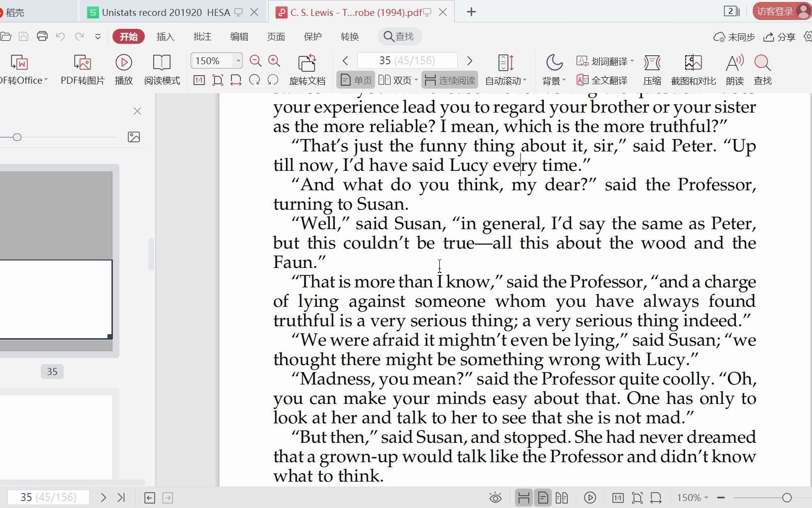Toggle single page in status bar

coord(543,498)
